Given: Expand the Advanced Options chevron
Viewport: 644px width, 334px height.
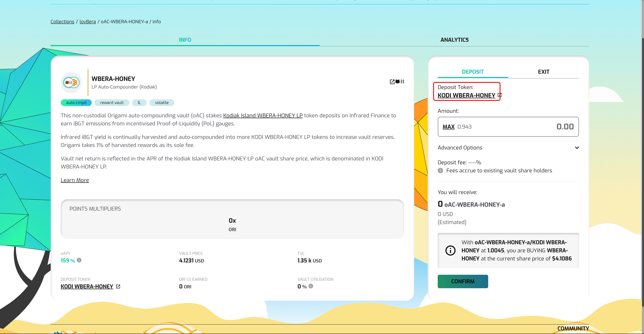Looking at the screenshot, I should pos(577,148).
